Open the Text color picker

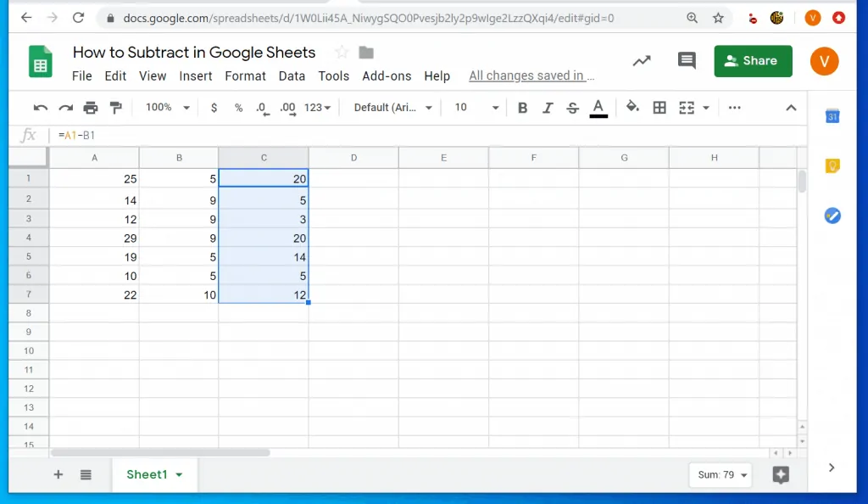pyautogui.click(x=598, y=107)
